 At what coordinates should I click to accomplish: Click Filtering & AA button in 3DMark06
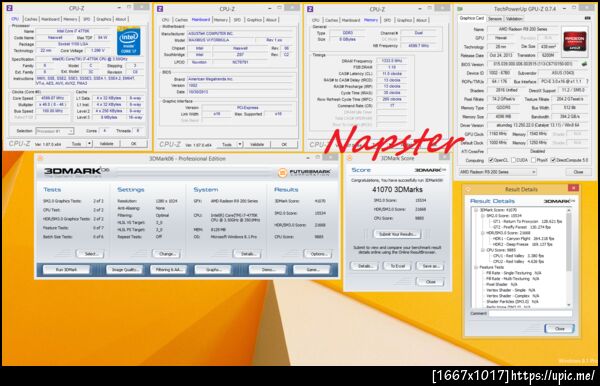click(x=168, y=270)
